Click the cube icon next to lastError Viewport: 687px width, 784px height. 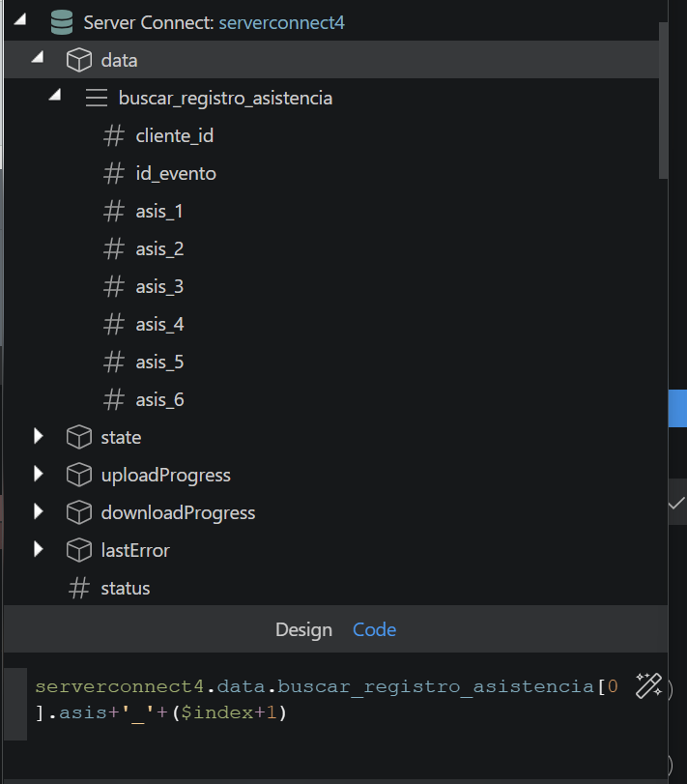(78, 550)
